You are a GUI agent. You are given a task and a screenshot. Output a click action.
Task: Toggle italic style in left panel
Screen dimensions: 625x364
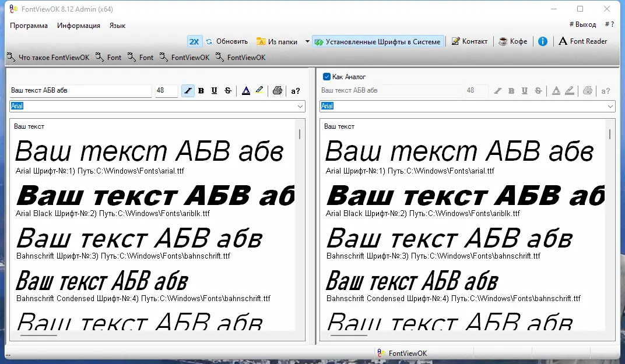click(x=188, y=91)
